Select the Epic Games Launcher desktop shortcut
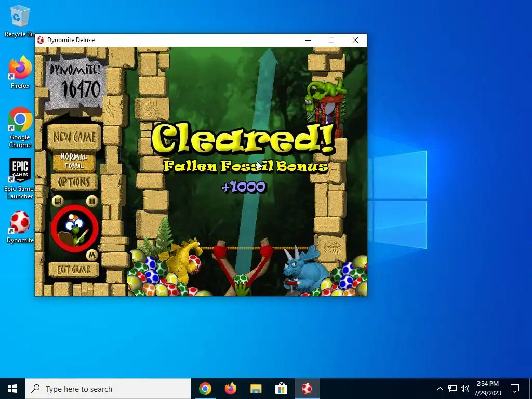Screen dimensions: 532x399 click(x=20, y=179)
